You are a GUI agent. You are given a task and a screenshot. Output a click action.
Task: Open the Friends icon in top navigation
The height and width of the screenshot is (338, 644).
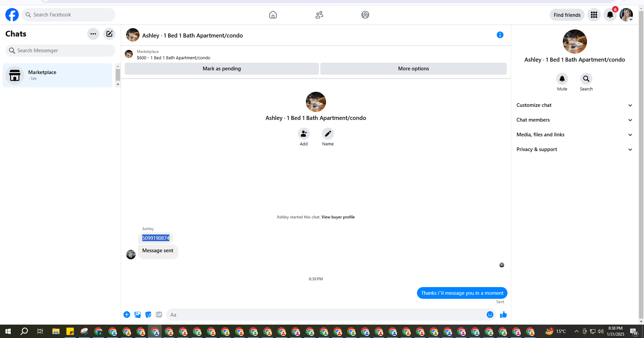click(x=319, y=15)
